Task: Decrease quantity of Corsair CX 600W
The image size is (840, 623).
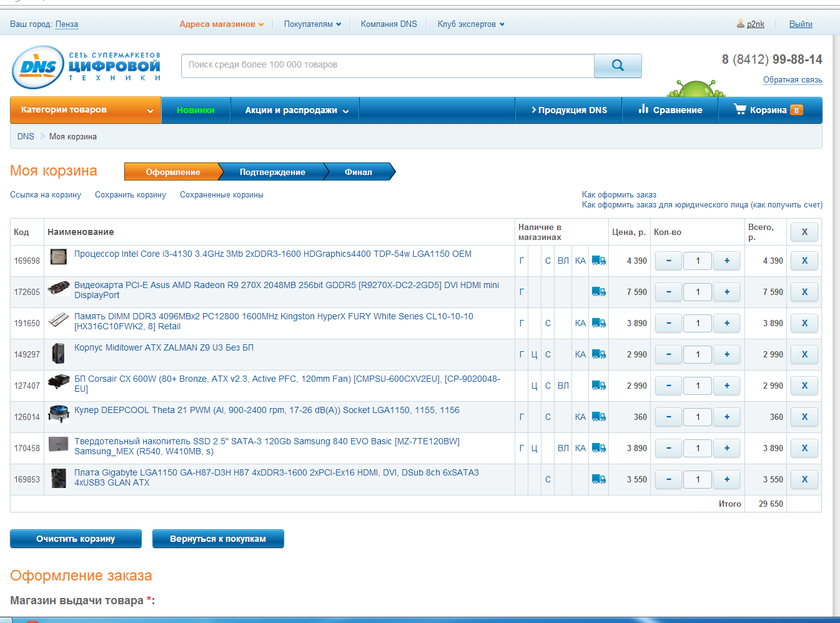Action: pos(668,386)
